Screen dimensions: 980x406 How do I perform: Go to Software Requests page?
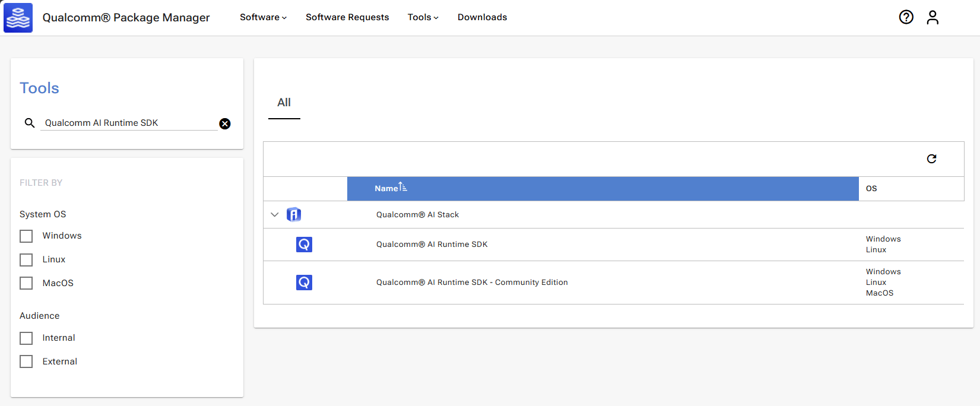point(347,17)
